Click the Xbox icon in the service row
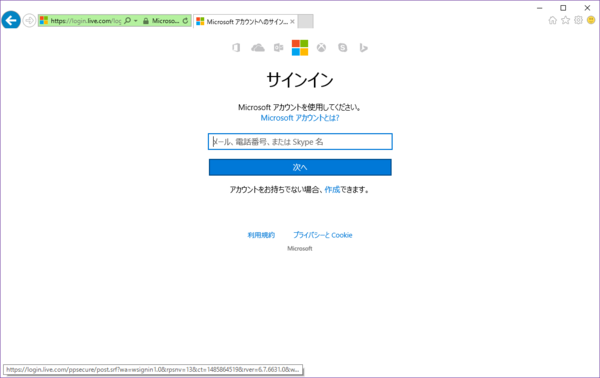600x378 pixels. click(x=321, y=47)
